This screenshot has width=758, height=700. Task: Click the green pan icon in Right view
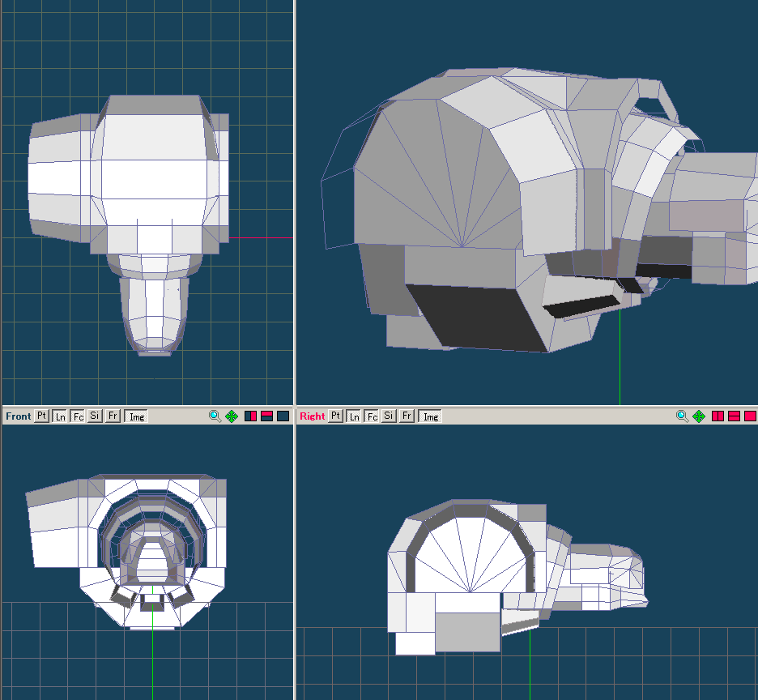click(x=699, y=416)
